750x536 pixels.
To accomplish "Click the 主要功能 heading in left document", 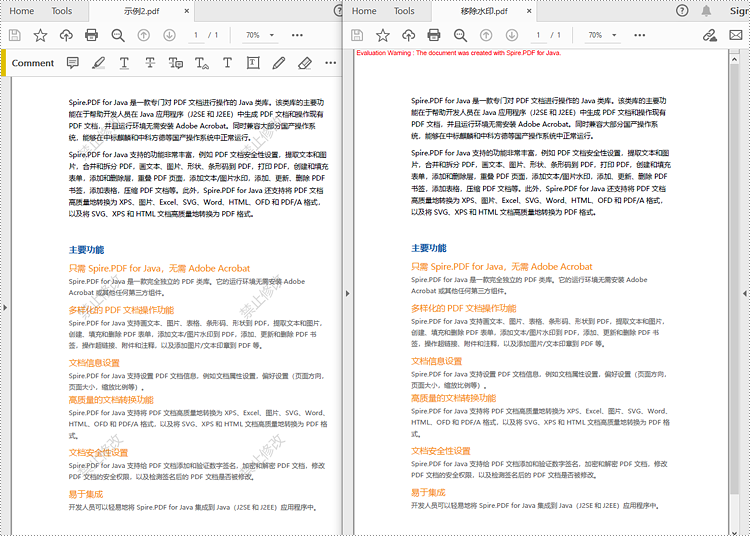I will [x=86, y=250].
